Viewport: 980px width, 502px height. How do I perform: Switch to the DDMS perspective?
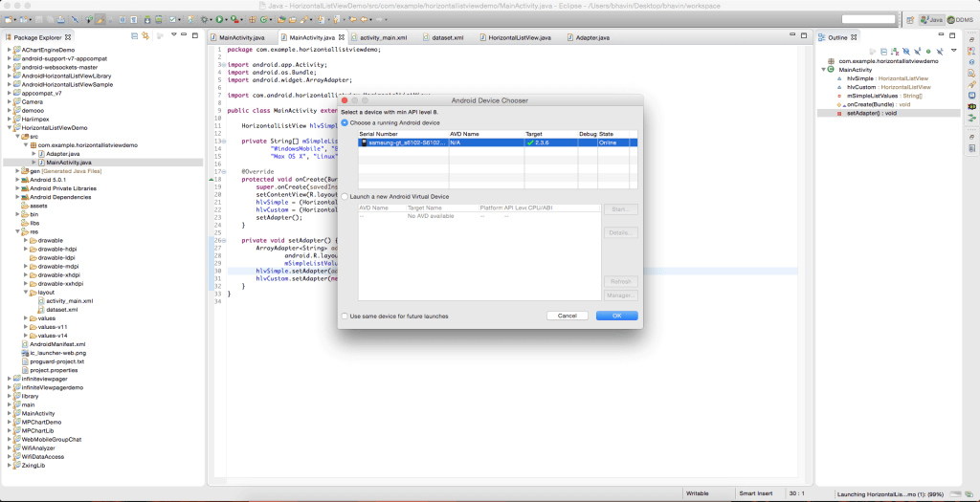(959, 20)
